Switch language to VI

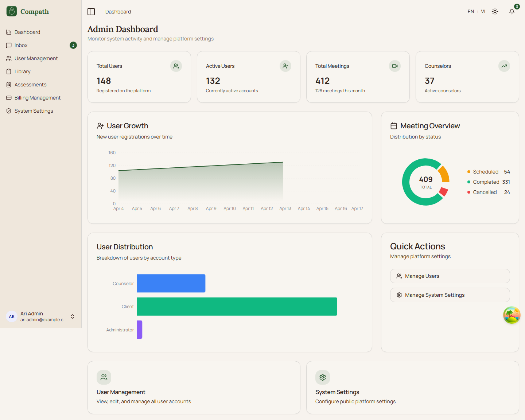pos(483,12)
